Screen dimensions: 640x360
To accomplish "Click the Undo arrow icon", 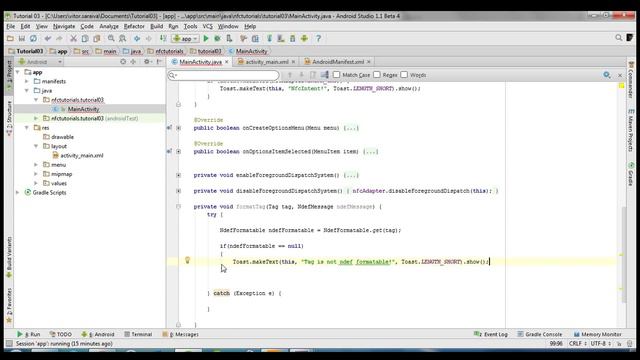I will [48, 38].
